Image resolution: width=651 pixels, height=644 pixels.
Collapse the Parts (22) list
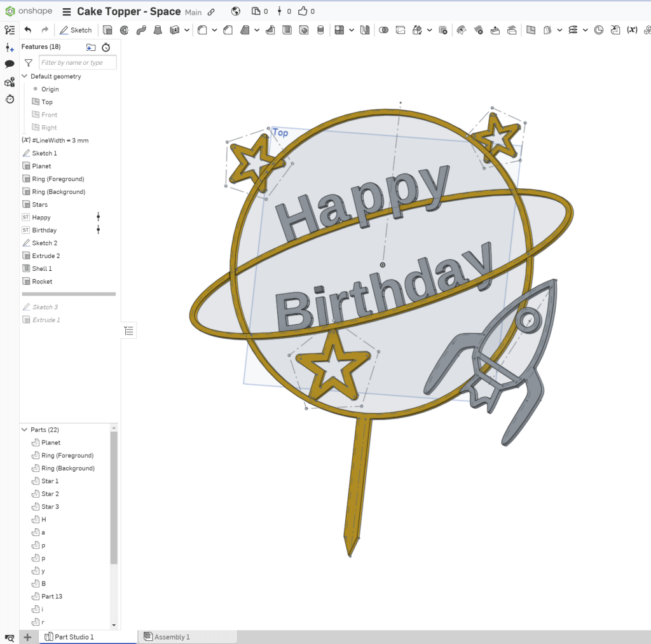point(25,430)
